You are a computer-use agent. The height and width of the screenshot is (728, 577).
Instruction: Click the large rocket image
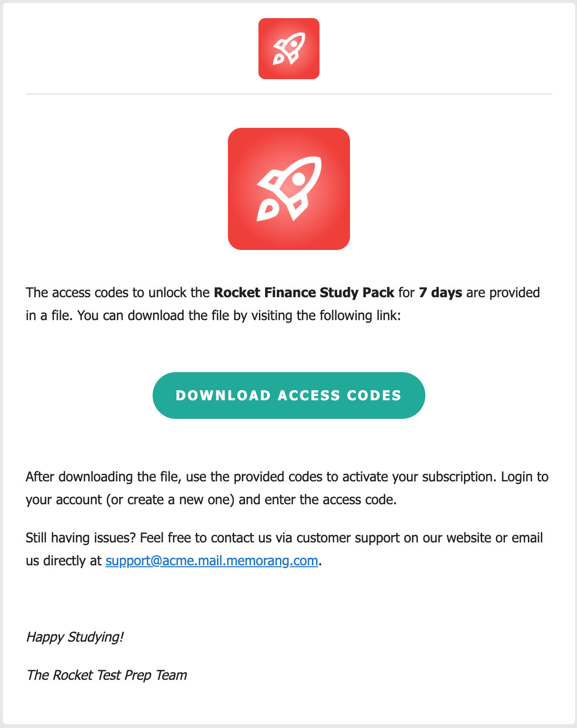click(x=288, y=189)
